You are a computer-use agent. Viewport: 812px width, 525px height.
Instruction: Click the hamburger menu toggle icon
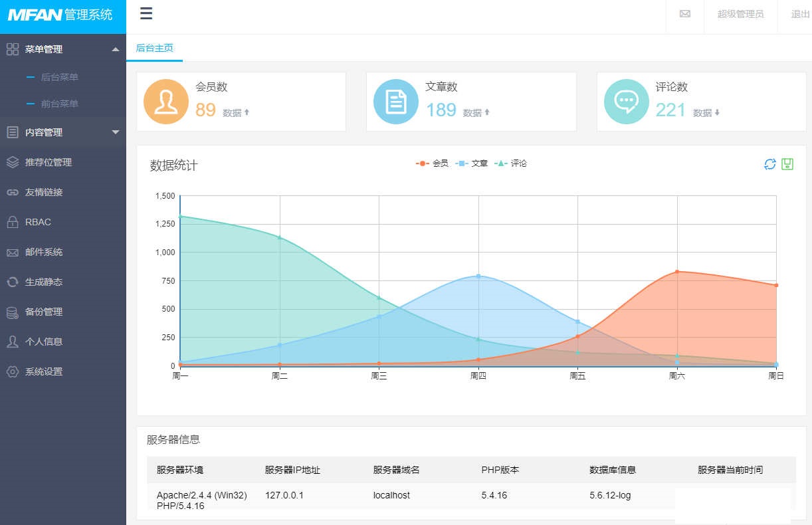[146, 14]
